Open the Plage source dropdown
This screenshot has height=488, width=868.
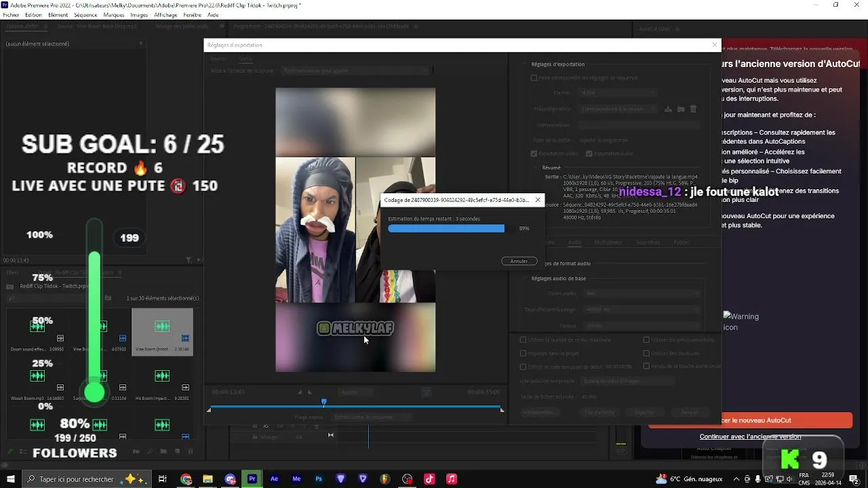pyautogui.click(x=371, y=417)
